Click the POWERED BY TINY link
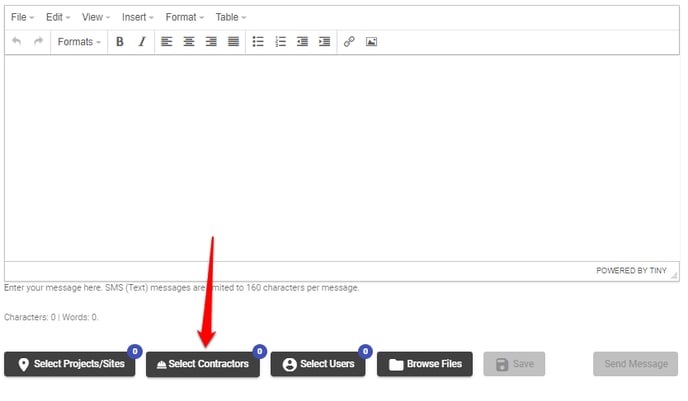Viewport: 688px width, 401px height. (x=631, y=271)
